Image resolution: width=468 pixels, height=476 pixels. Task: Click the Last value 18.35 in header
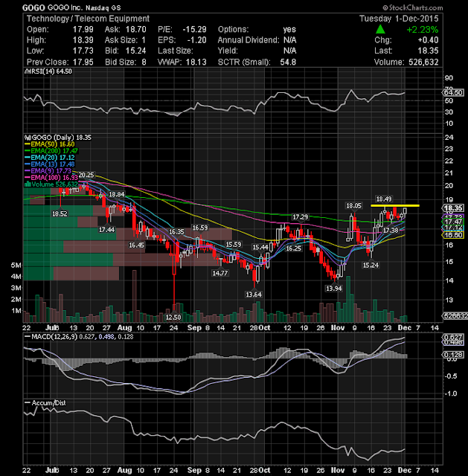[x=428, y=51]
